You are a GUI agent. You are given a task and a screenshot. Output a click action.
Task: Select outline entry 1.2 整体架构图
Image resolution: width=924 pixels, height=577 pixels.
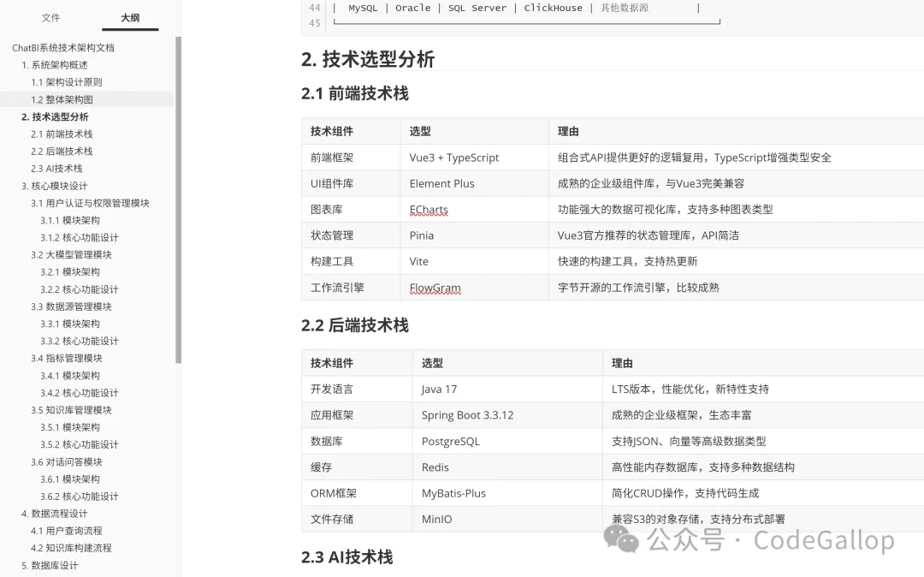pos(62,99)
